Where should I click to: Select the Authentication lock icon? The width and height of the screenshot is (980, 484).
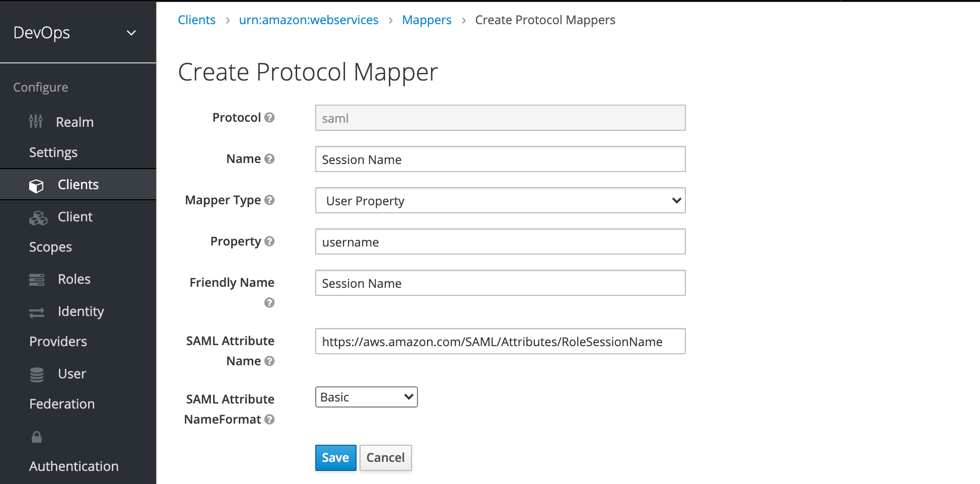click(36, 436)
